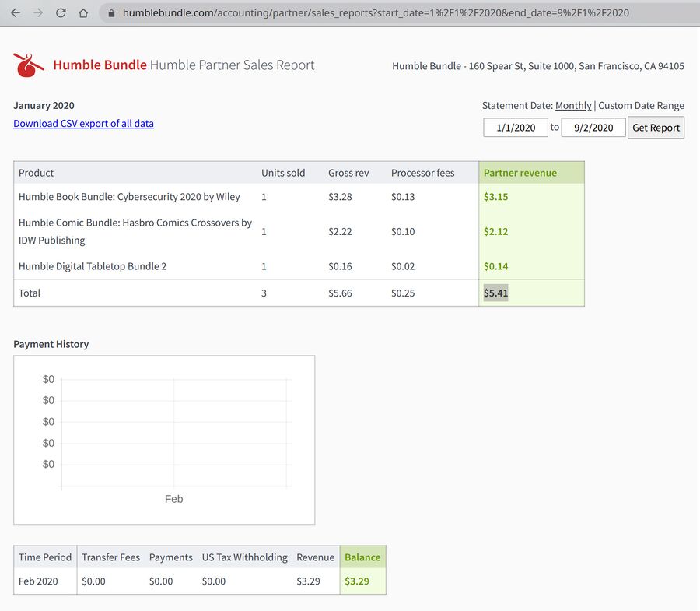Click the Payment History heading
Image resolution: width=700 pixels, height=611 pixels.
[51, 344]
